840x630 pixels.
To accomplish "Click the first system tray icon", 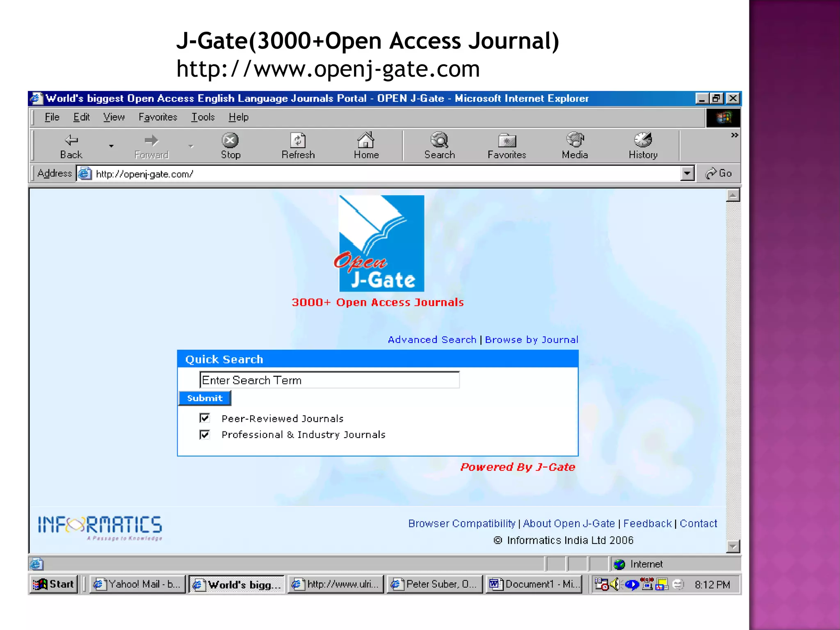I will [x=601, y=584].
